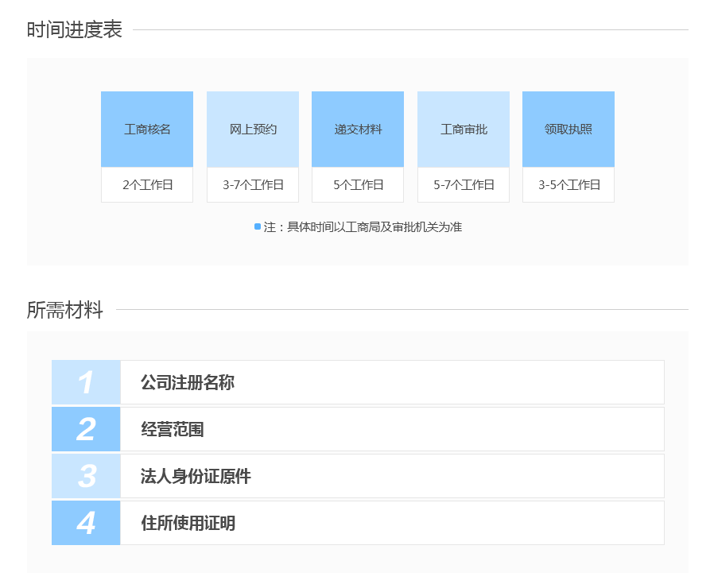Open the 住所使用证明 item
714x588 pixels.
188,524
